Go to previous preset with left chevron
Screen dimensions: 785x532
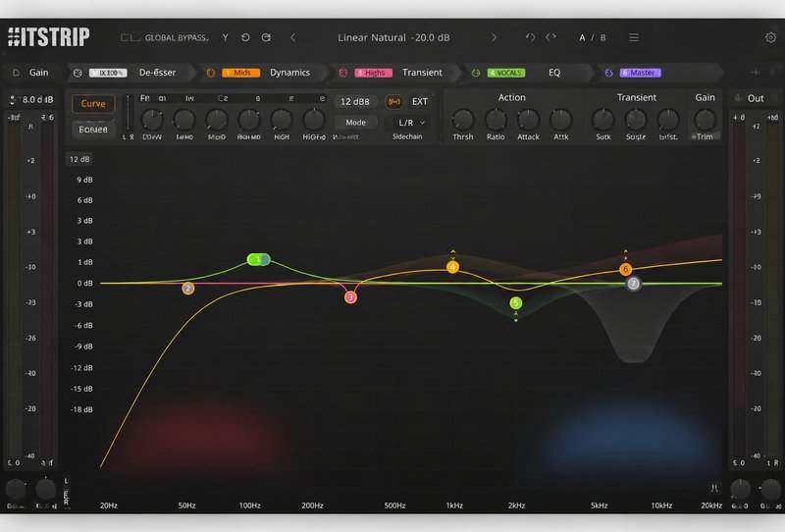pos(292,37)
